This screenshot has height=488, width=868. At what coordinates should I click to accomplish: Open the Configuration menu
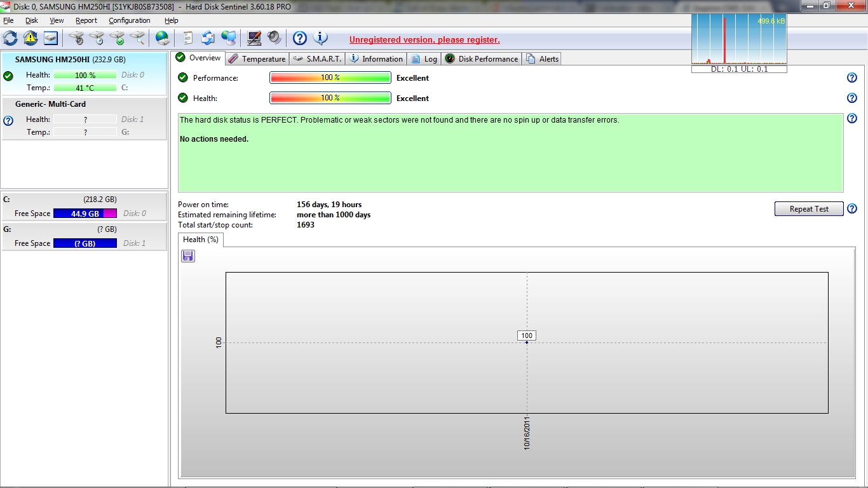click(x=130, y=20)
